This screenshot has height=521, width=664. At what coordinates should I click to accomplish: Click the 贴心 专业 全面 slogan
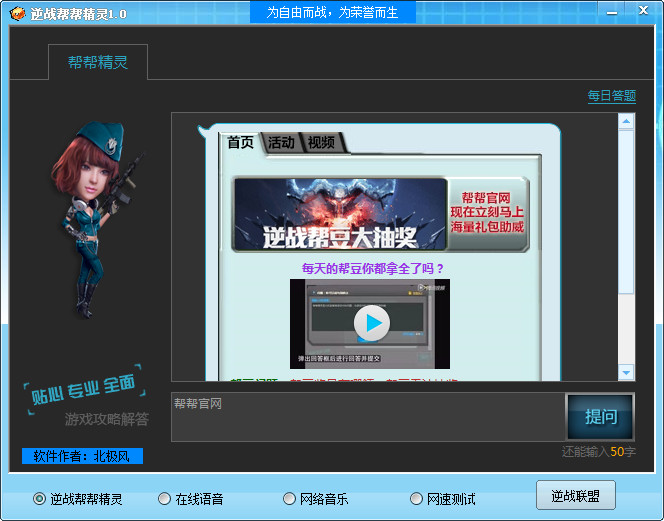click(85, 389)
